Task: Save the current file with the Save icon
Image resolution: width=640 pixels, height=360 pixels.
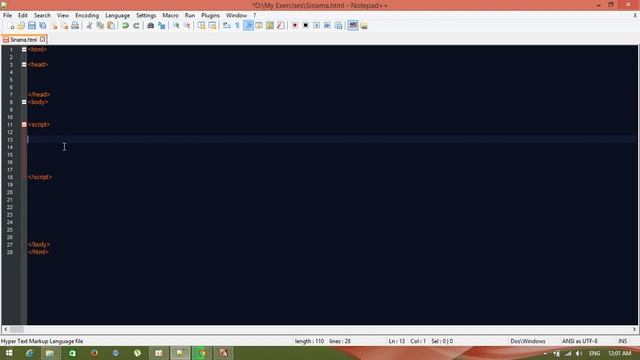Action: [x=31, y=26]
